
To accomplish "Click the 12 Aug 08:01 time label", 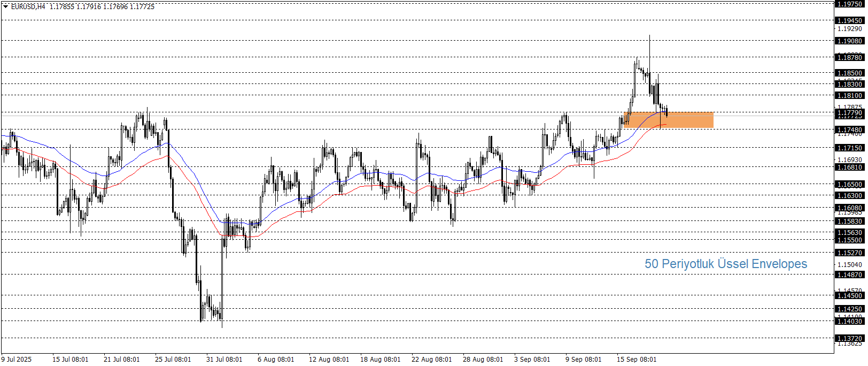I will tap(329, 360).
